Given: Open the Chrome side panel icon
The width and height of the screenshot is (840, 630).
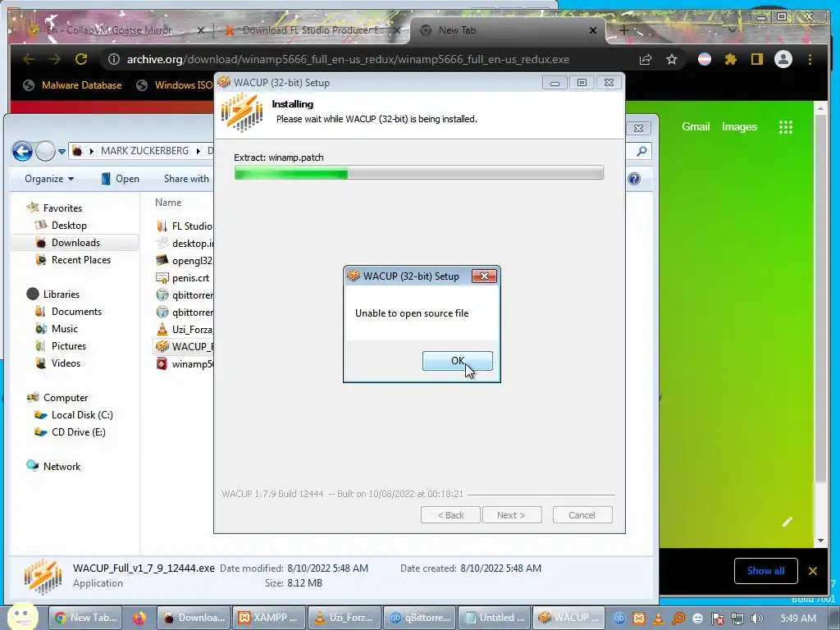Looking at the screenshot, I should pyautogui.click(x=756, y=59).
